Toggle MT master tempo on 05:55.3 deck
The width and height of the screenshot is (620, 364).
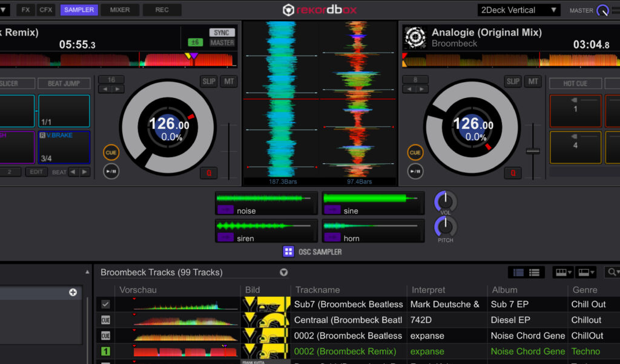click(x=229, y=82)
